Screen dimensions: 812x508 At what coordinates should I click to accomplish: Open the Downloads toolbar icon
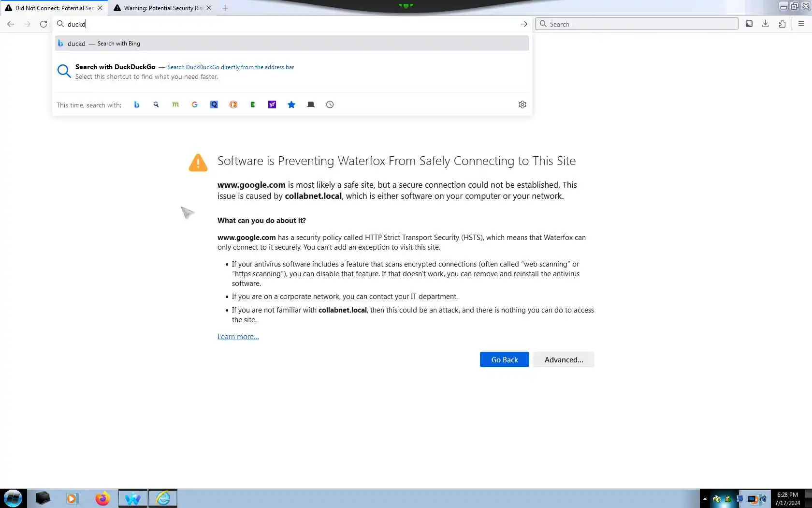pos(766,24)
